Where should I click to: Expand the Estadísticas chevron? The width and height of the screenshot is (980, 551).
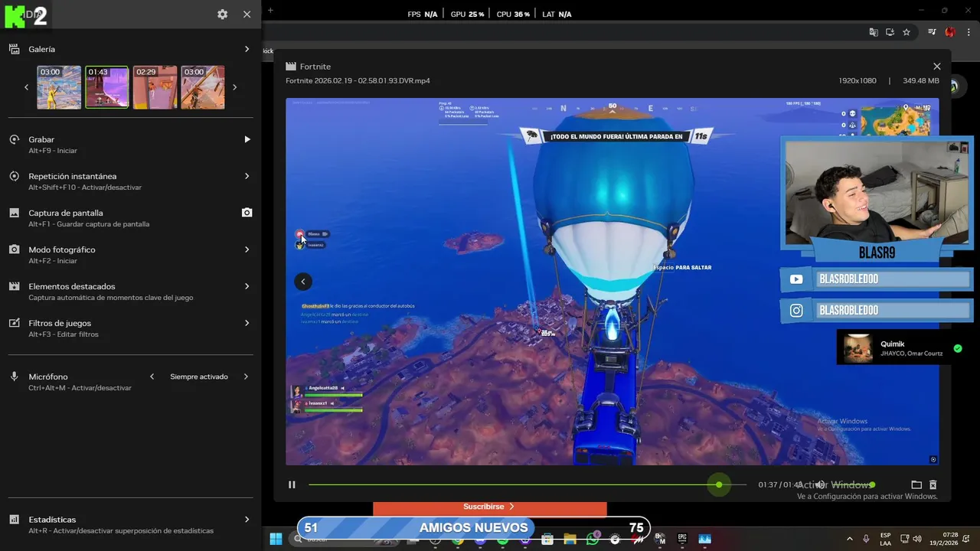pyautogui.click(x=247, y=520)
